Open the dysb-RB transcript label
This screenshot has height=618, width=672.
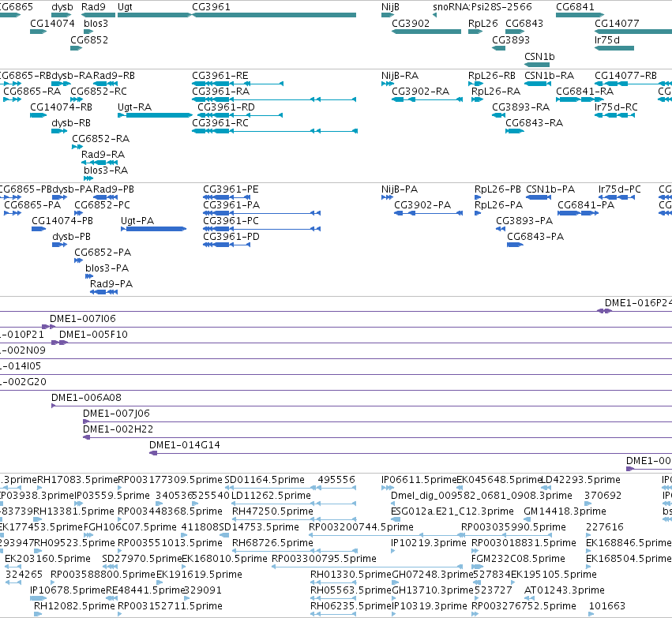[71, 123]
